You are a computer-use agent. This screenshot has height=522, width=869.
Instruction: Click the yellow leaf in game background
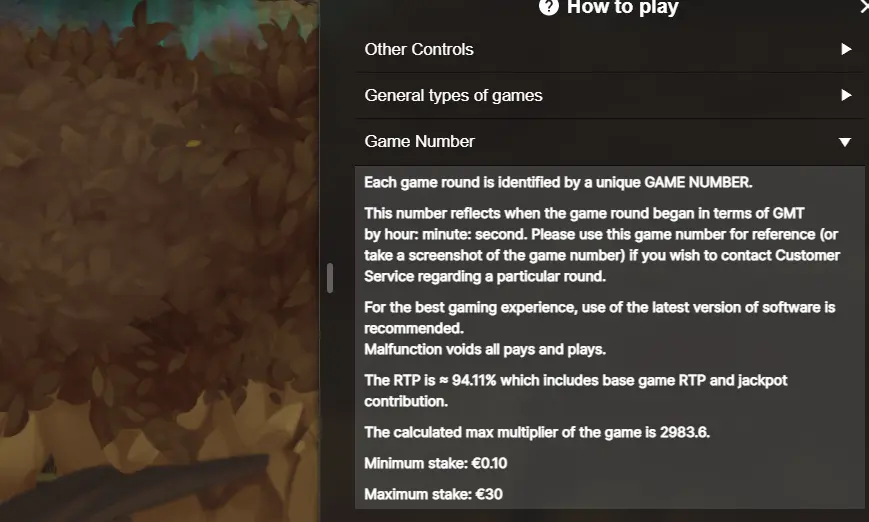click(x=193, y=144)
